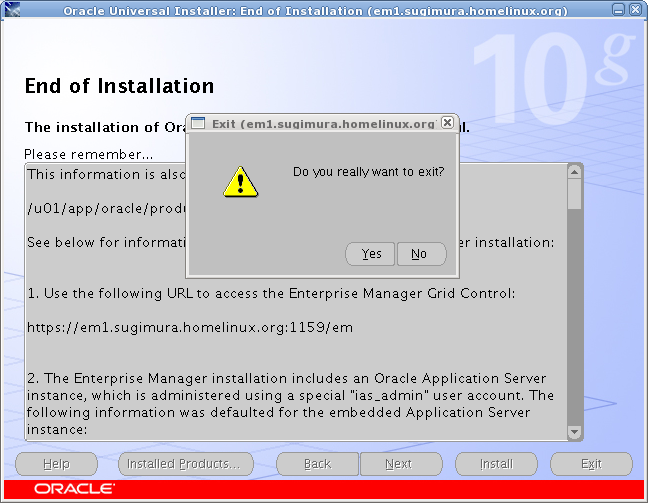This screenshot has width=648, height=503.
Task: Close the Exit dialog with its X
Action: (447, 123)
